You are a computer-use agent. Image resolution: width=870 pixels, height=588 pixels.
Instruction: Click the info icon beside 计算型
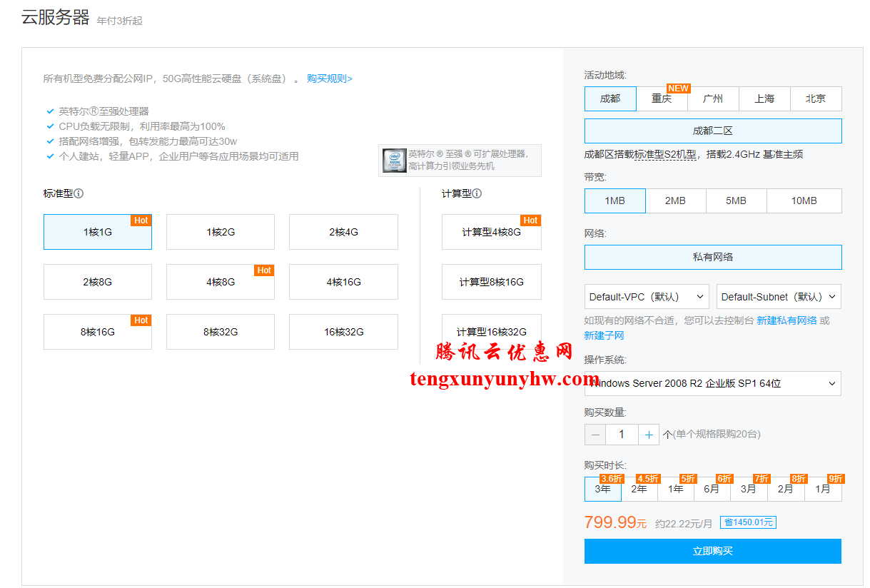click(x=477, y=193)
